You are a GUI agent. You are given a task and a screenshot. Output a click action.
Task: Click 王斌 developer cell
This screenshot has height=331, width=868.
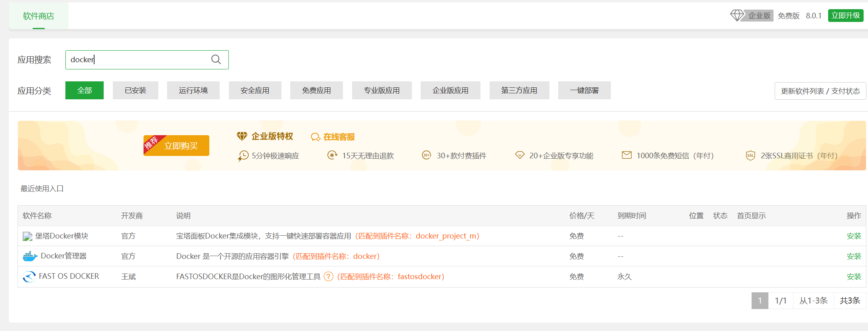tap(128, 277)
